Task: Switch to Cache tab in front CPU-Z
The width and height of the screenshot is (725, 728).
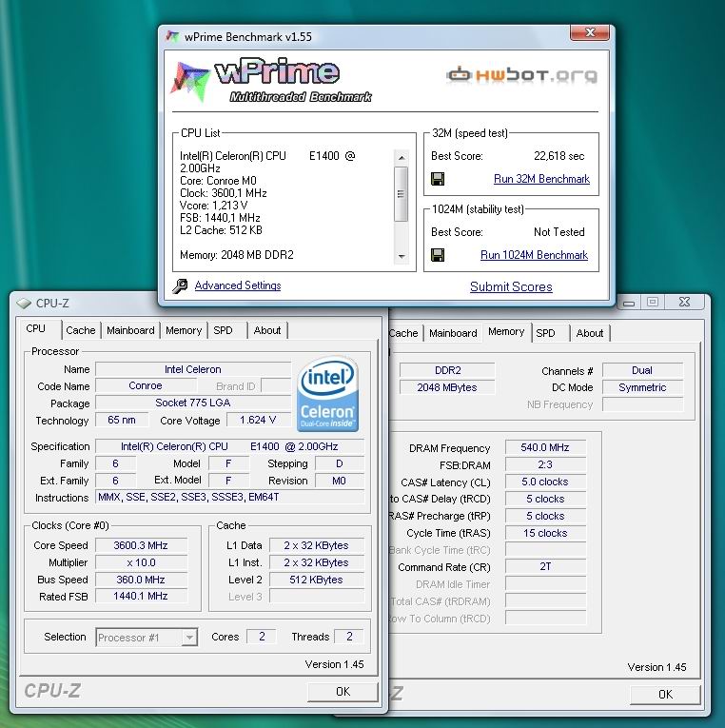Action: (x=81, y=330)
